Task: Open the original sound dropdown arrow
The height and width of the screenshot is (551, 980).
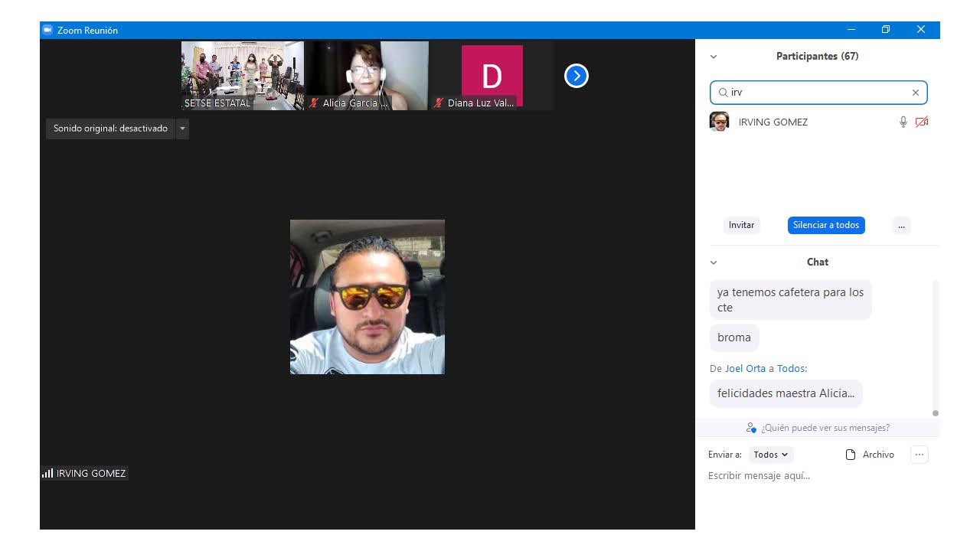Action: point(182,129)
